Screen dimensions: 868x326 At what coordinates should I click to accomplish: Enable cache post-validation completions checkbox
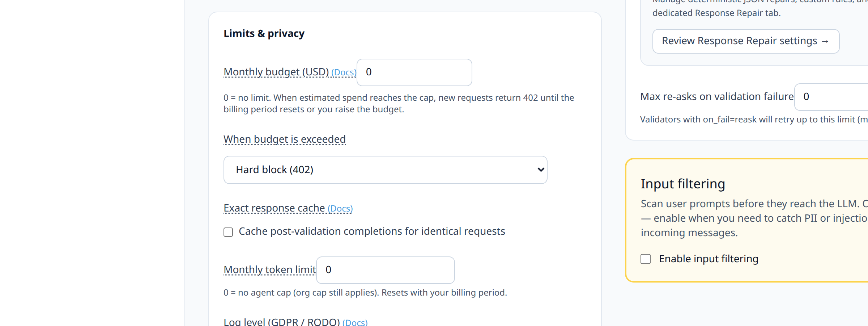click(228, 232)
